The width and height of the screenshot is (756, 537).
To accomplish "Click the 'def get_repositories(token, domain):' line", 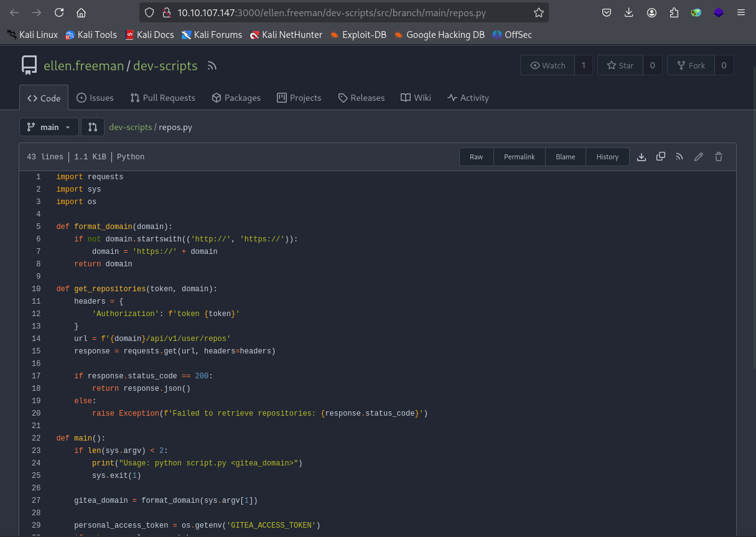I will pyautogui.click(x=136, y=289).
